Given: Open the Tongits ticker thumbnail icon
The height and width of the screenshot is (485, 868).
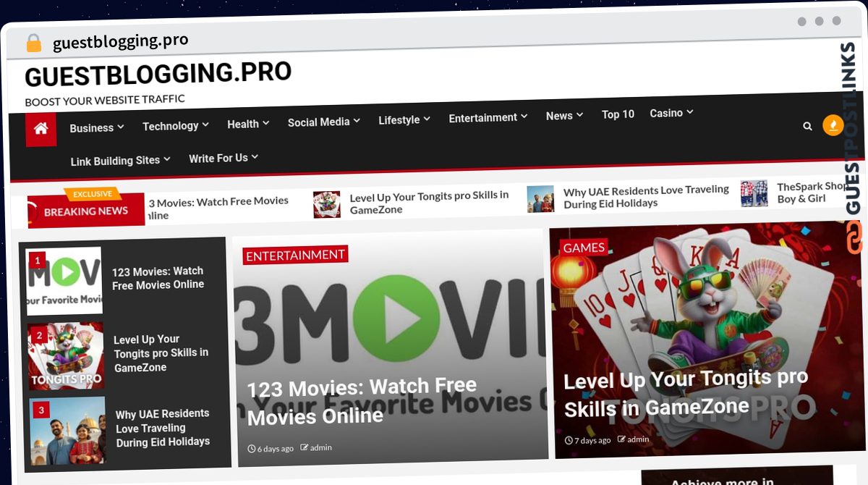Looking at the screenshot, I should click(x=327, y=204).
